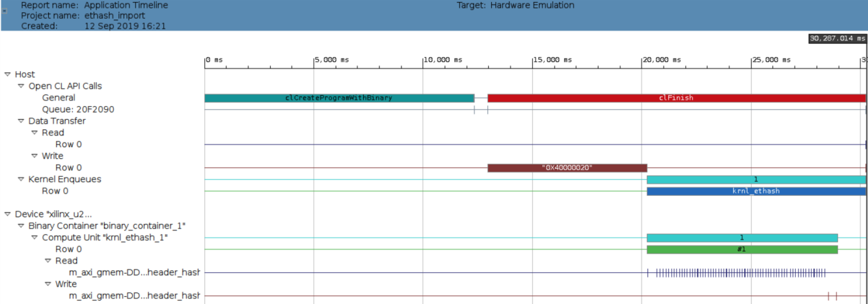Collapse the Data Transfer node
This screenshot has width=868, height=304.
point(21,122)
